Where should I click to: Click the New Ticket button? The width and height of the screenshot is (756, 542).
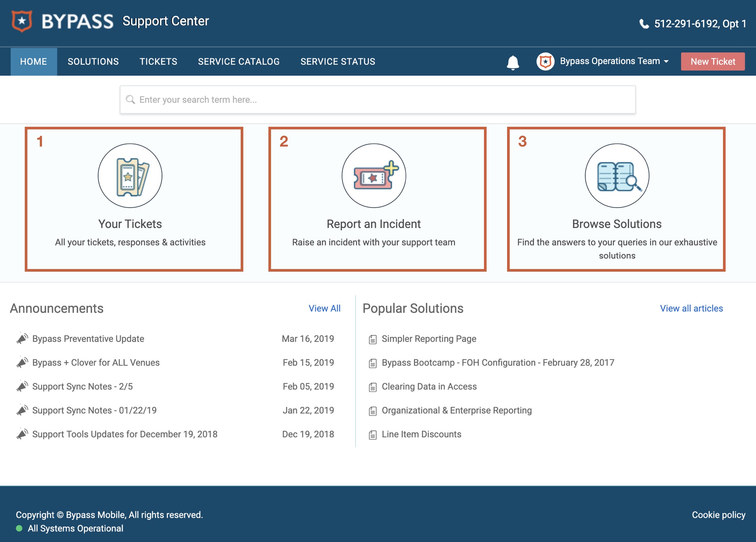click(713, 62)
